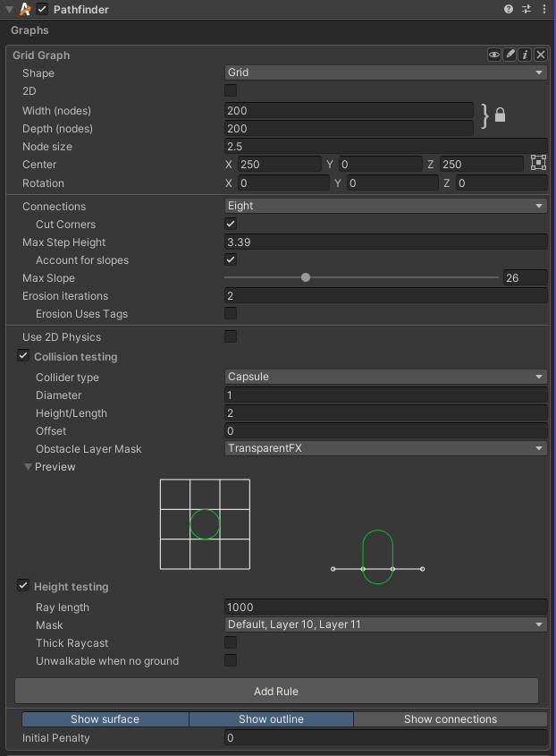Toggle the Show outline tab
The height and width of the screenshot is (756, 556).
tap(271, 719)
